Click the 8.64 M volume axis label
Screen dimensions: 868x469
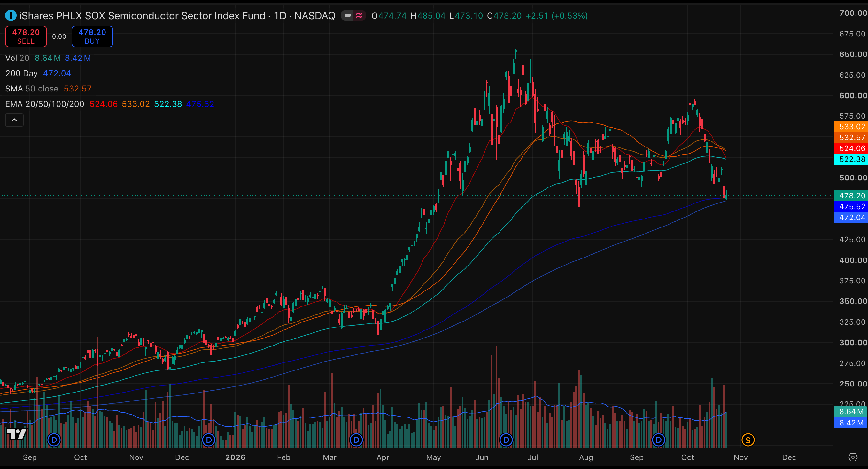851,412
